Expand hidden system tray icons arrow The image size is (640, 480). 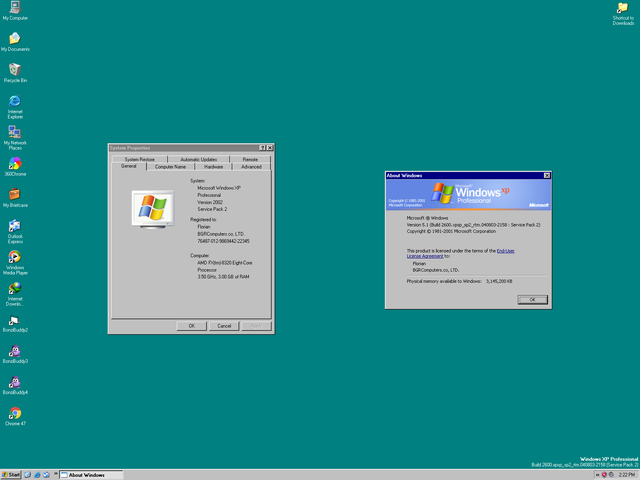pos(598,475)
